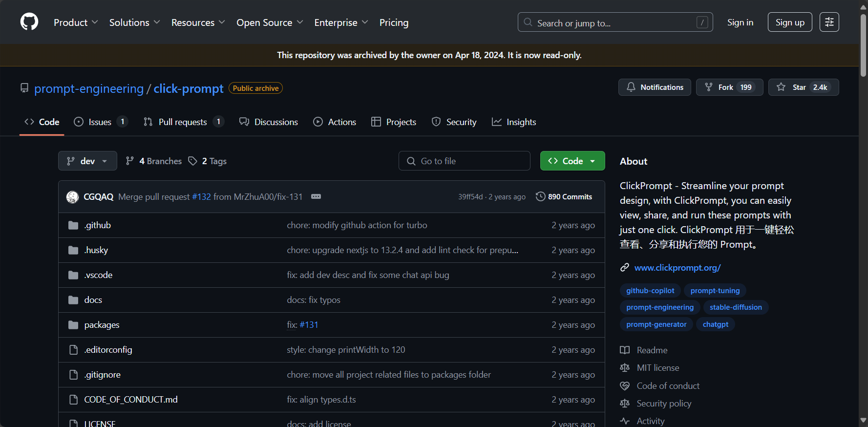This screenshot has height=427, width=868.
Task: Click the tag icon beside 2 Tags
Action: [193, 161]
